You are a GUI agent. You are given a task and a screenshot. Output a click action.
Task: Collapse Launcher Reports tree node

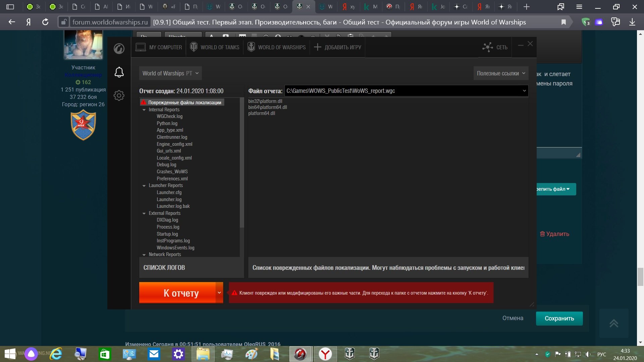(x=144, y=186)
